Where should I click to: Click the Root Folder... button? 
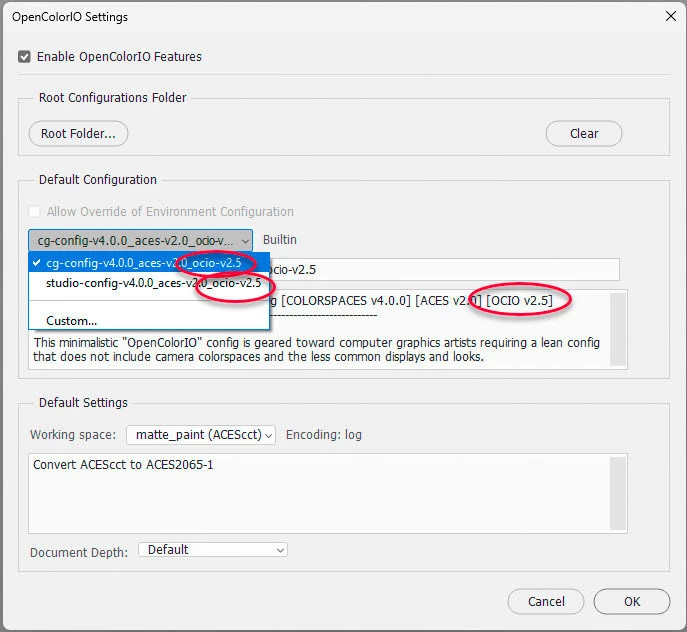point(78,134)
